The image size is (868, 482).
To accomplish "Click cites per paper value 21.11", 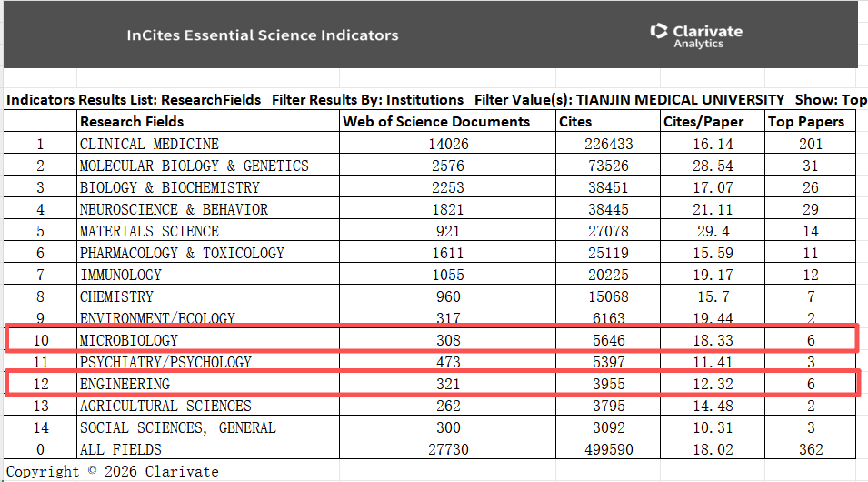I will [713, 209].
